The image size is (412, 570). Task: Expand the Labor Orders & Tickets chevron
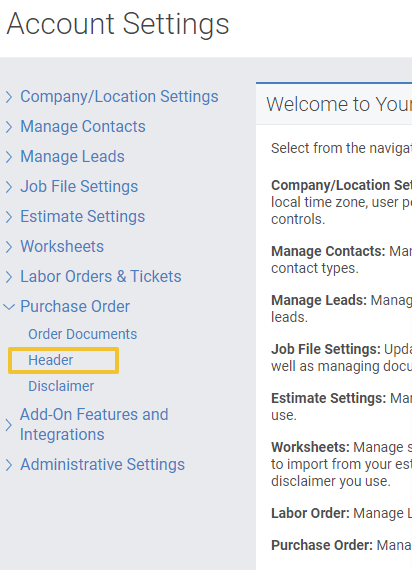(9, 277)
